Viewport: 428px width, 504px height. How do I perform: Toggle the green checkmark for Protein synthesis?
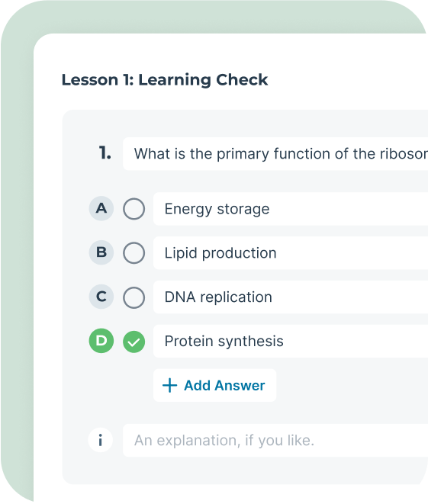(x=134, y=342)
